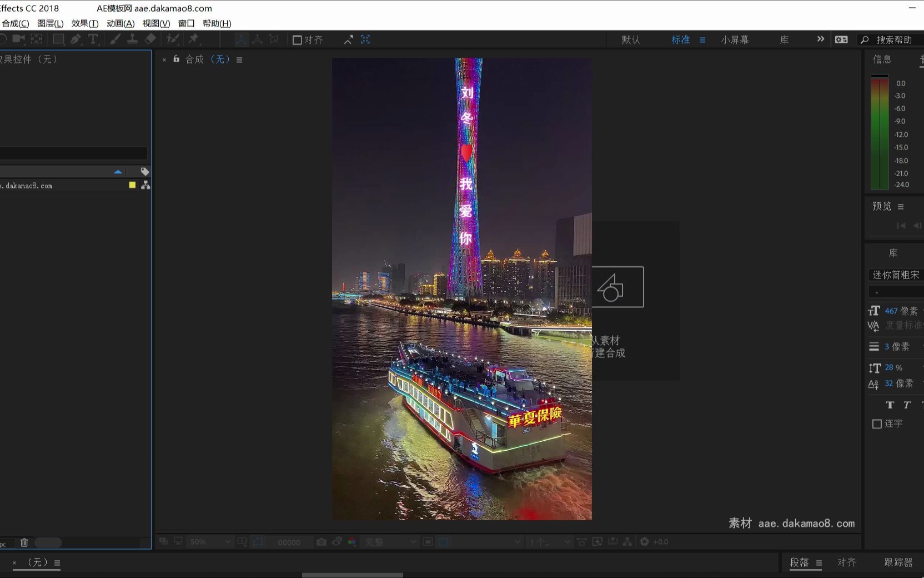Open the show channel color icon
This screenshot has height=578, width=924.
[351, 542]
